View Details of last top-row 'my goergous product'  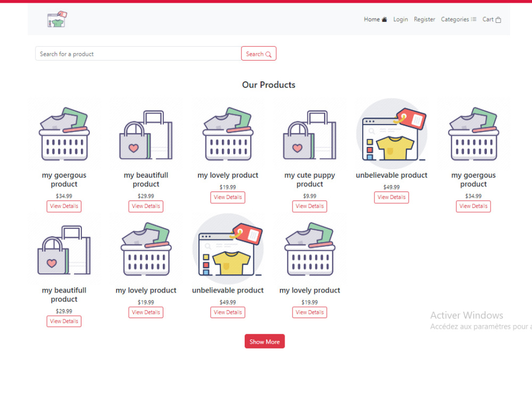point(473,206)
